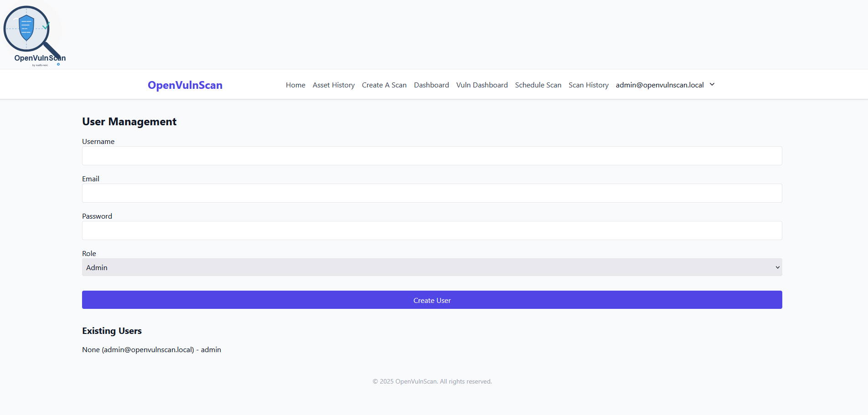The image size is (868, 415).
Task: Navigate to Create A Scan
Action: point(384,85)
